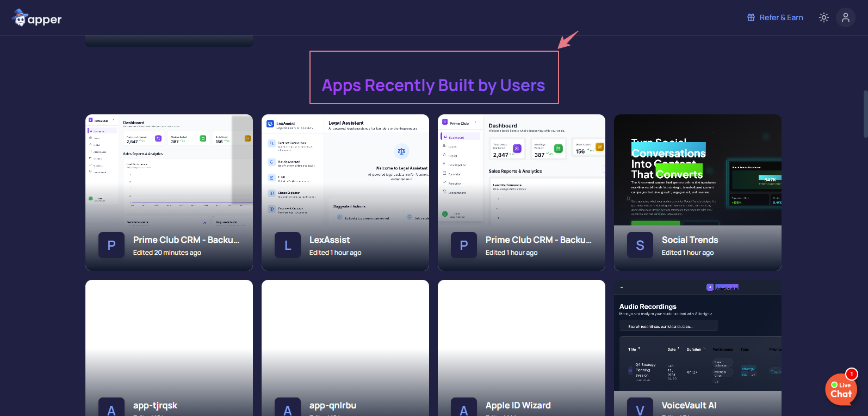This screenshot has height=416, width=868.
Task: Click the S avatar icon for Social Trends
Action: pos(640,246)
